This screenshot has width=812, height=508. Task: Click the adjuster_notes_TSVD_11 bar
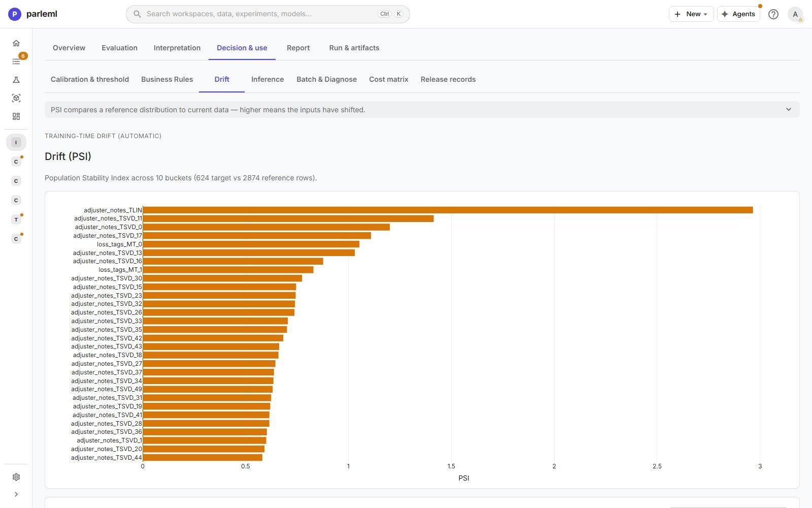288,218
